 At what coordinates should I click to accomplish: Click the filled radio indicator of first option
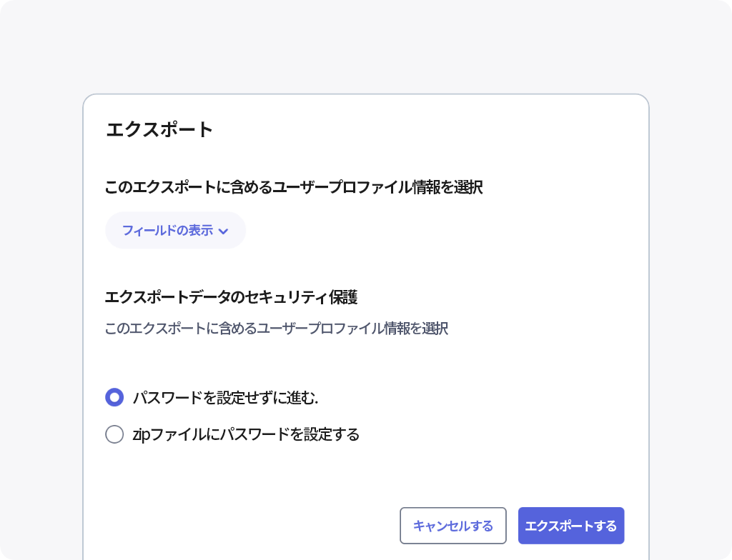pos(114,397)
